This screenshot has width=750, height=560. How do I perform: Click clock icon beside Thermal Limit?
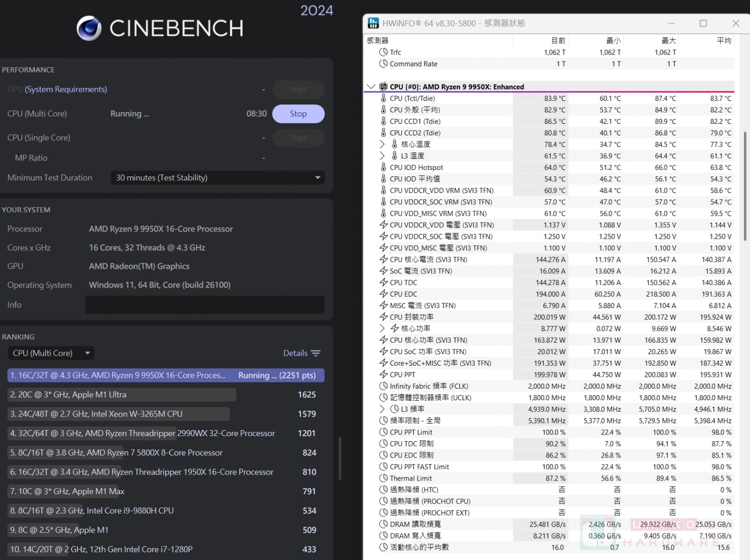click(383, 478)
